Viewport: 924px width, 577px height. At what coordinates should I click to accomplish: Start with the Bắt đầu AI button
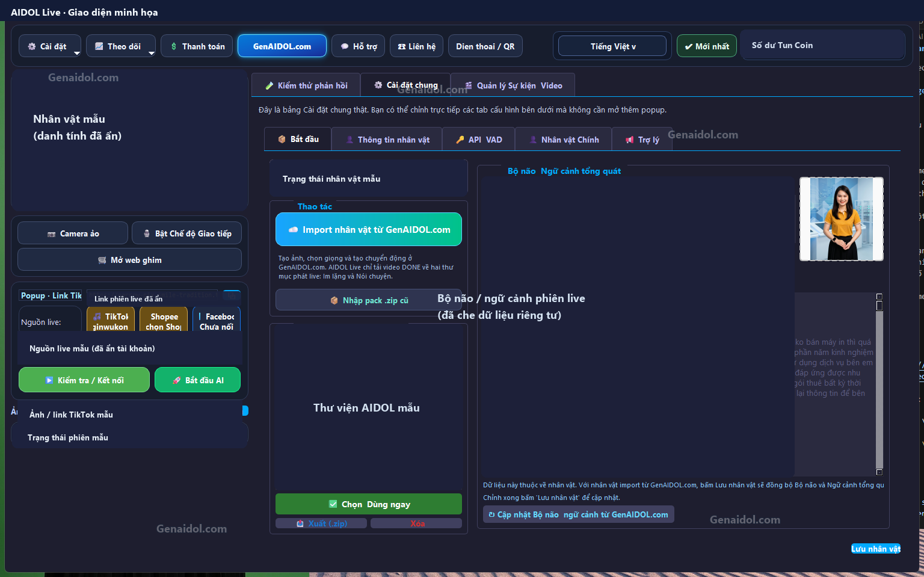197,380
